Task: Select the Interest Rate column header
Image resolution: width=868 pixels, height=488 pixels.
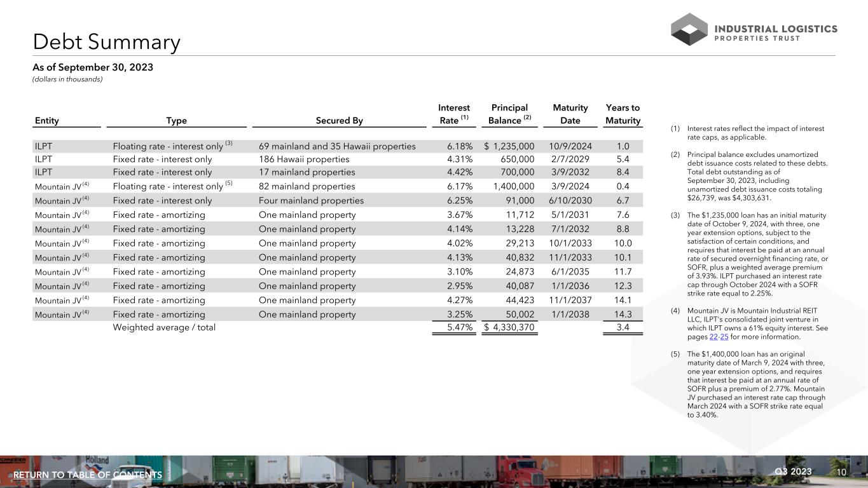Action: click(454, 114)
